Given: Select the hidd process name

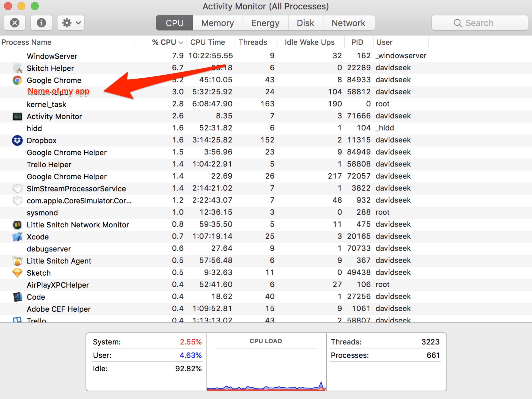Looking at the screenshot, I should (34, 128).
